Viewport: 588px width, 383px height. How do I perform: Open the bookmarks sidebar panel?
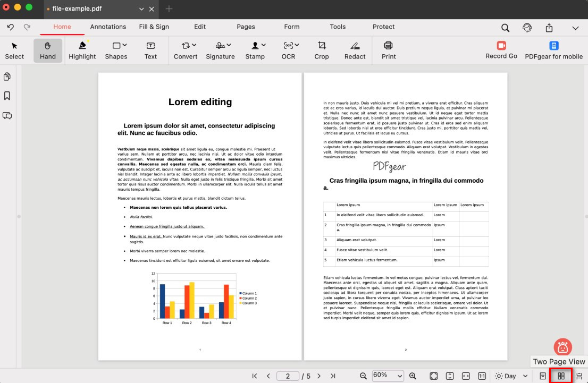(7, 96)
